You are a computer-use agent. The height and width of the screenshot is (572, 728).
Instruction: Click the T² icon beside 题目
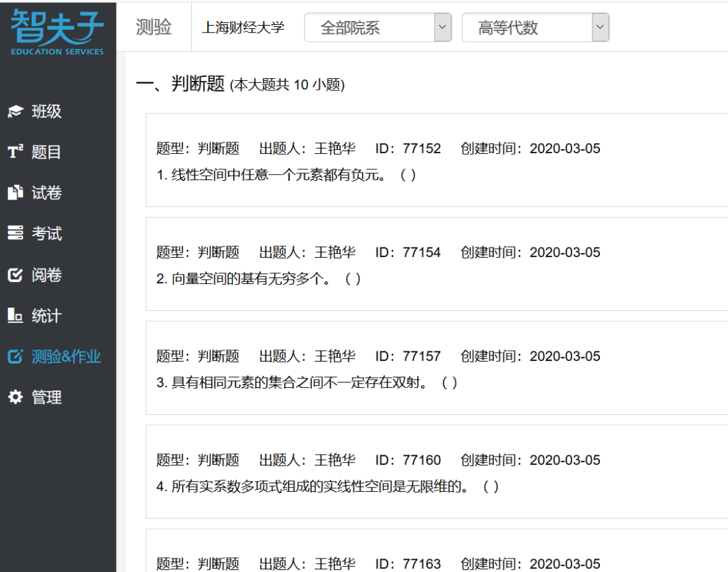16,152
